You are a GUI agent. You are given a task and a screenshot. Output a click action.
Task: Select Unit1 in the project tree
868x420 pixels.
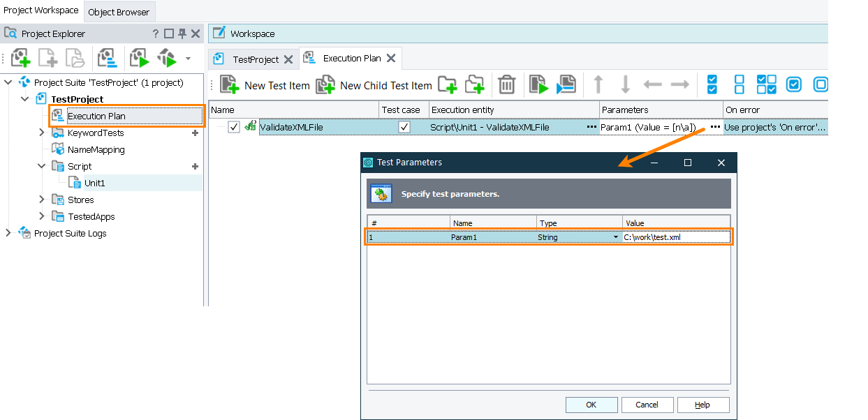(x=94, y=183)
